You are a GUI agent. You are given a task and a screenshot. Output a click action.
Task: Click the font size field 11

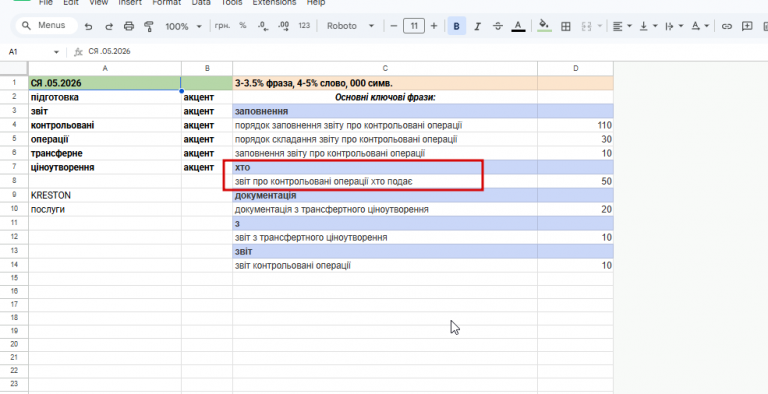414,26
